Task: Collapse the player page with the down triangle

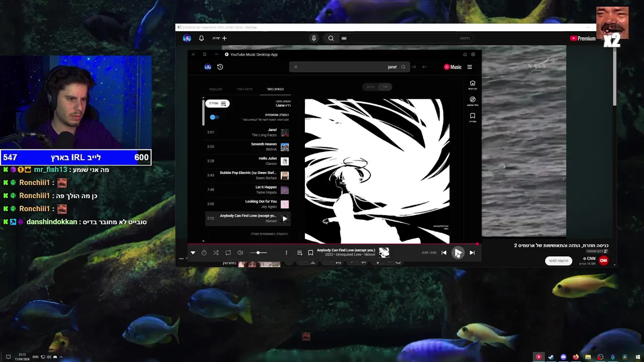Action: [193, 253]
